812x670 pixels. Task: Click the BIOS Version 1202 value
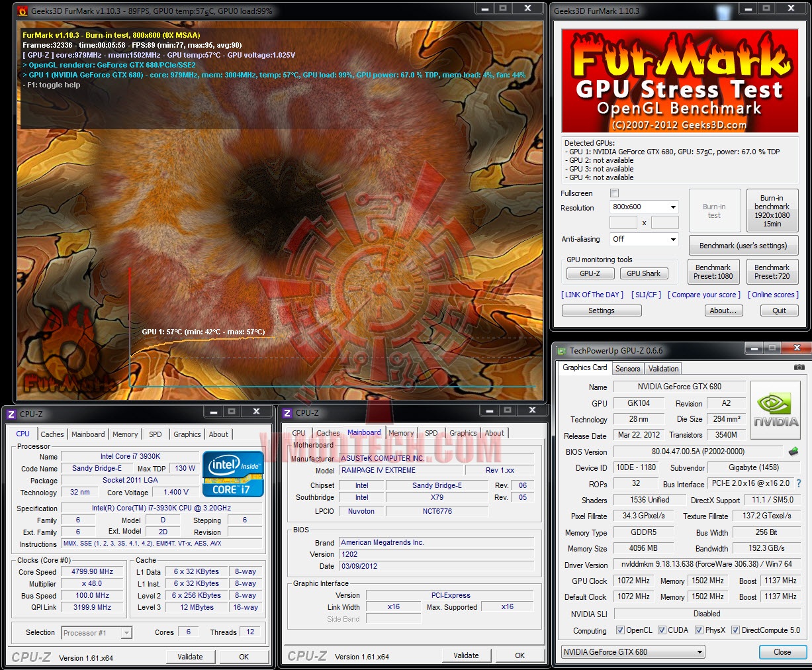(x=437, y=554)
